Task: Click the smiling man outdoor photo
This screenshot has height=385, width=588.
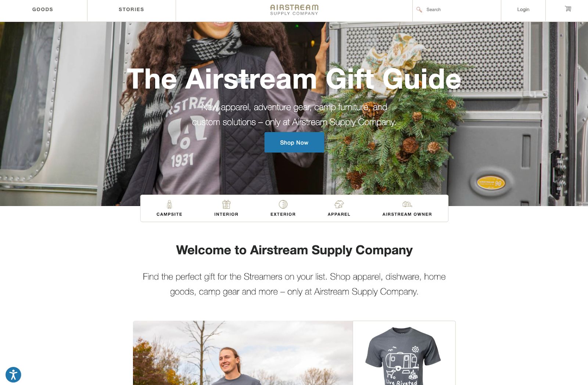Action: (x=243, y=353)
